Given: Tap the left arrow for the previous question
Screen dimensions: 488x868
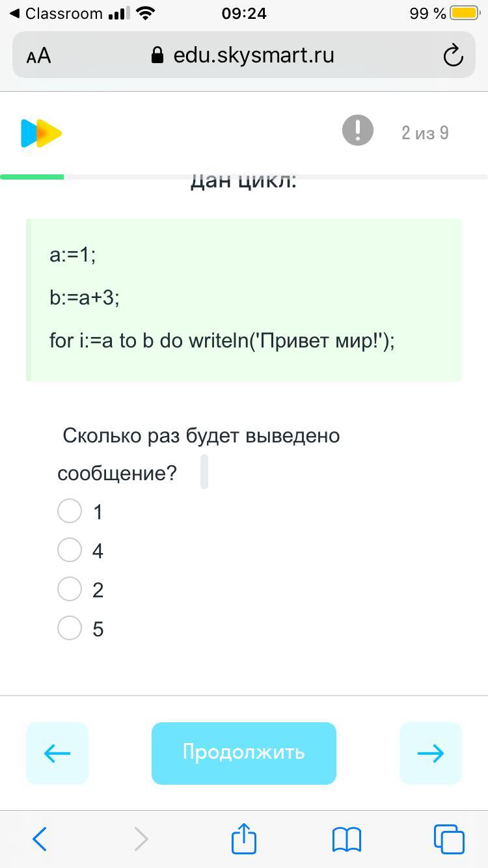Looking at the screenshot, I should (x=57, y=753).
